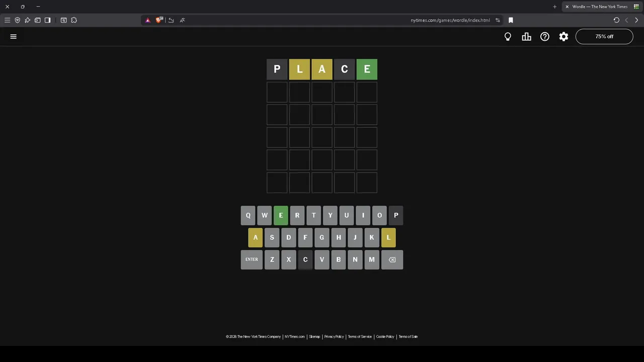
Task: Open the Privacy Policy footer link
Action: (334, 337)
